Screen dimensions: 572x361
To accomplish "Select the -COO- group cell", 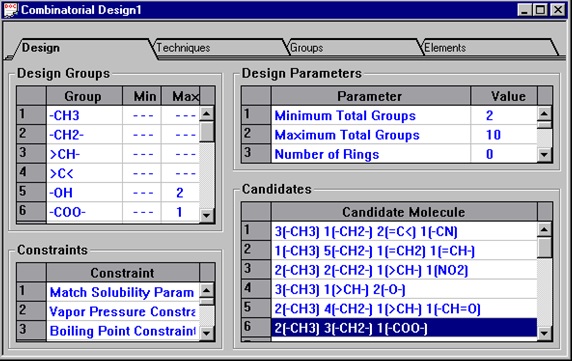I will pyautogui.click(x=84, y=212).
